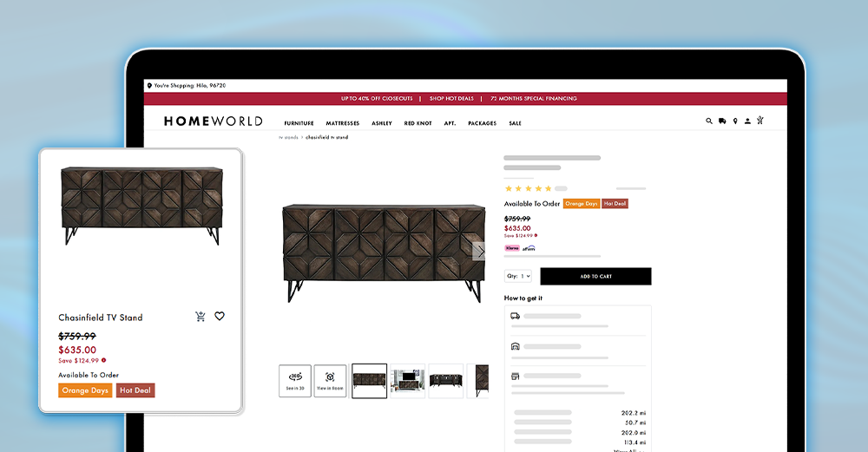Viewport: 868px width, 452px height.
Task: Open the shopping cart icon in header
Action: 760,121
